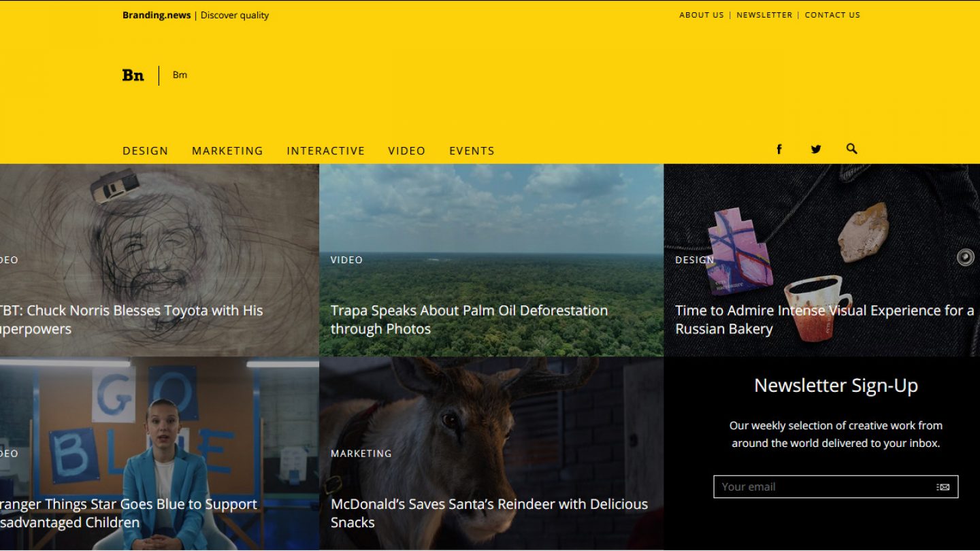Click the search magnifier icon
The height and width of the screenshot is (551, 980).
click(851, 149)
